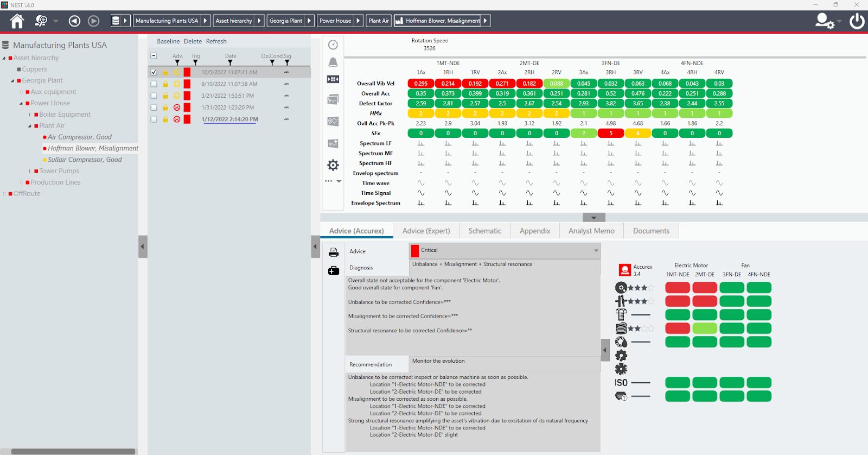Open the Critical advice dropdown
Image resolution: width=868 pixels, height=455 pixels.
pos(596,251)
